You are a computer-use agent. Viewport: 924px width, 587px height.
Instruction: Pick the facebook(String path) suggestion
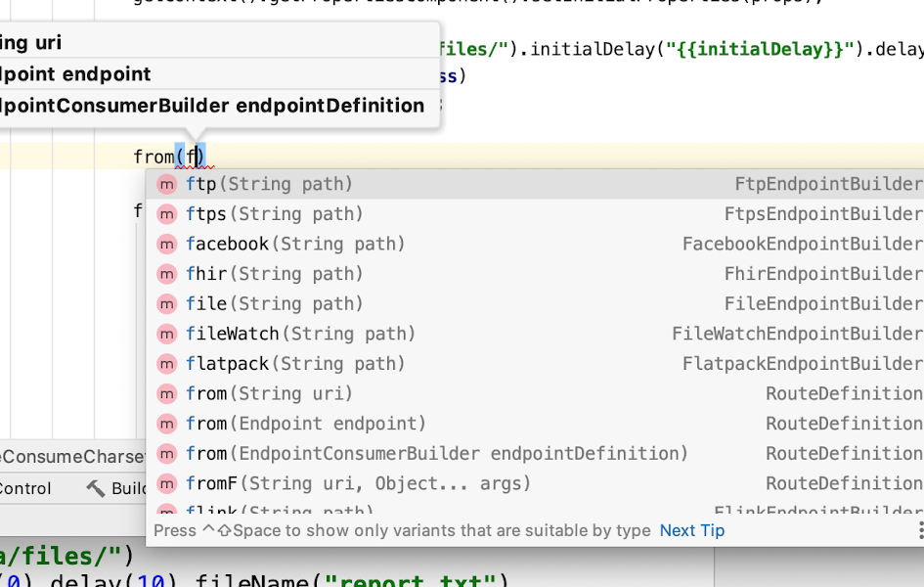pos(295,244)
